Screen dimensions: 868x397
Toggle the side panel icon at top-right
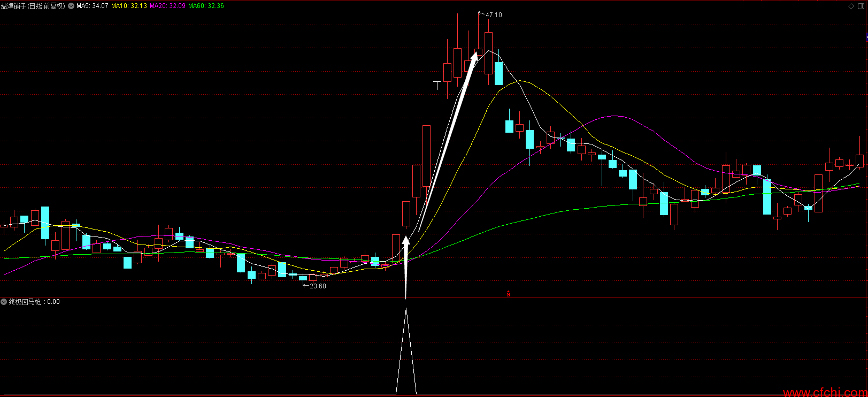[x=861, y=6]
